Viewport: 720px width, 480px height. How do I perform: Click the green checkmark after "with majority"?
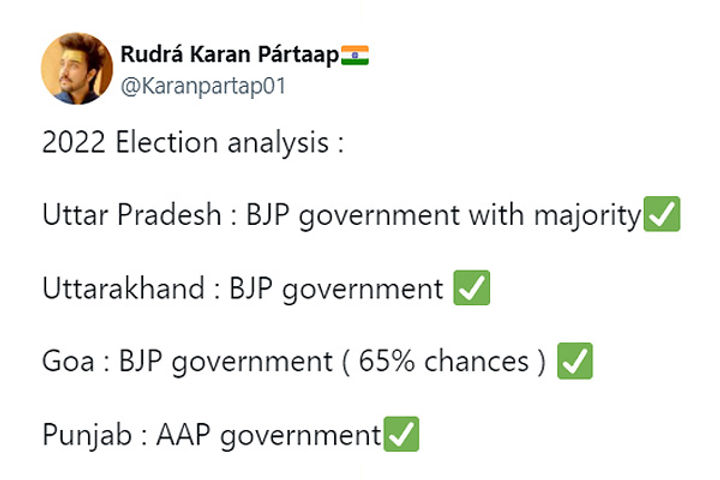point(662,214)
